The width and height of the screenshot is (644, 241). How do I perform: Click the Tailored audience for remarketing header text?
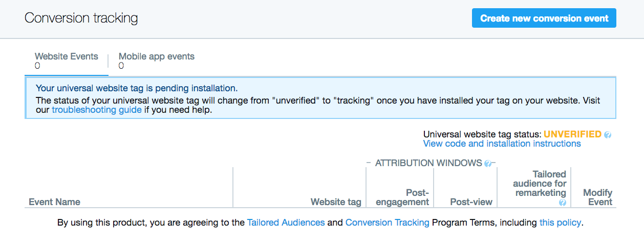[540, 184]
